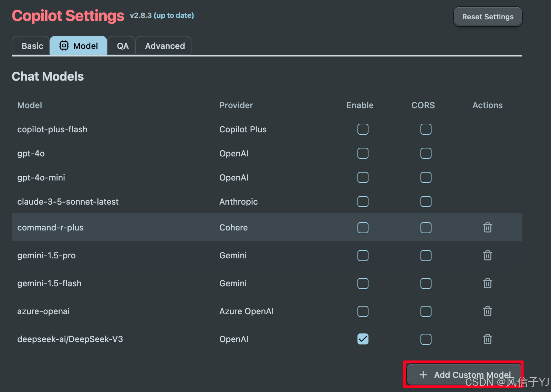This screenshot has width=551, height=392.
Task: Click the CORS column header
Action: pyautogui.click(x=423, y=105)
